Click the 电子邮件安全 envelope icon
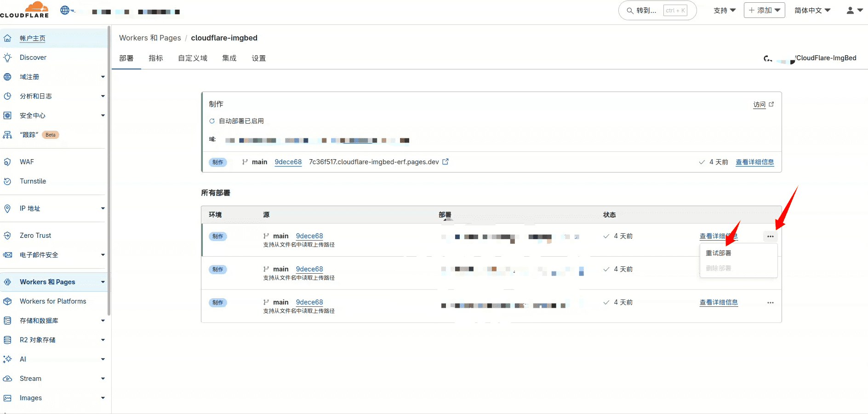The height and width of the screenshot is (414, 868). pos(7,255)
